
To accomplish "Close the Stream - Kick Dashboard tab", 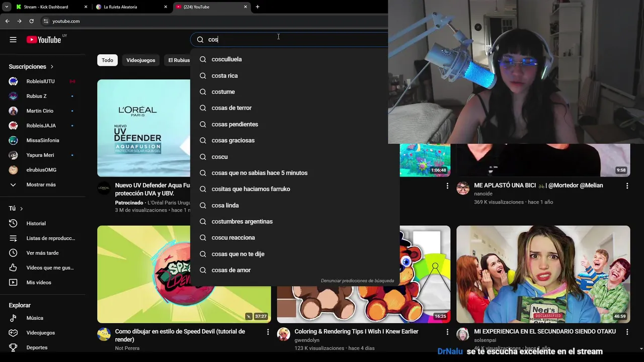I will [86, 7].
